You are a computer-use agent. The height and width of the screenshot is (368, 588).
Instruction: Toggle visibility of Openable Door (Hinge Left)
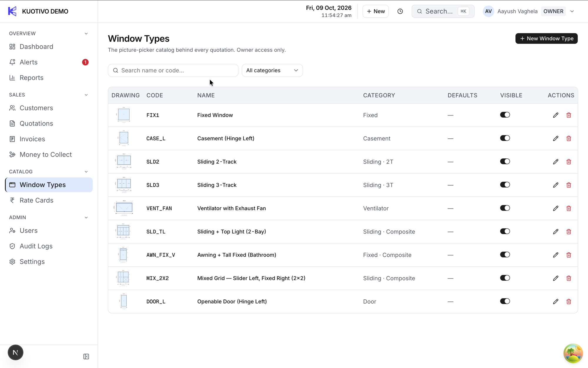505,301
